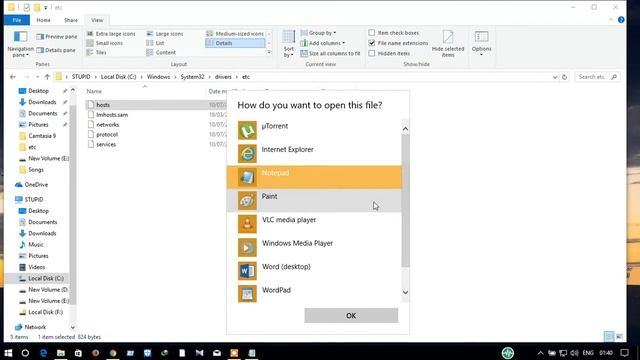Switch layout to Tiles
This screenshot has height=360, width=640.
click(97, 53)
